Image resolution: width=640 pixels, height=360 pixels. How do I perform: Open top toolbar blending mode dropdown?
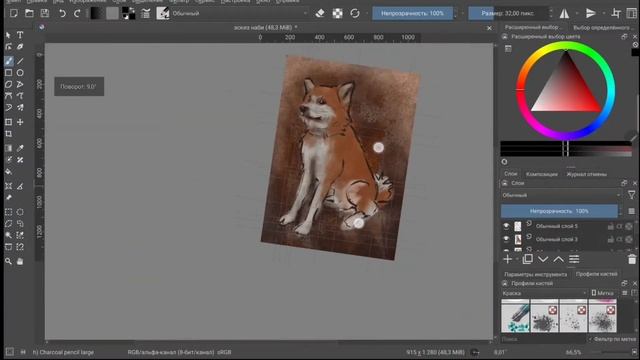pyautogui.click(x=240, y=13)
